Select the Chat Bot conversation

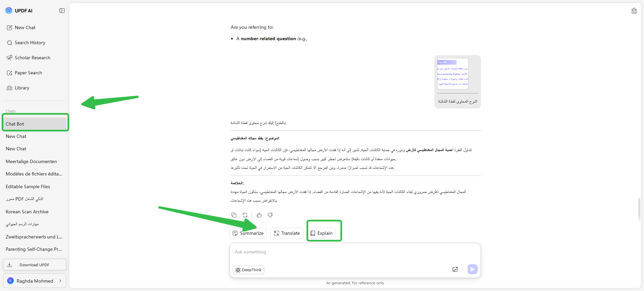(x=35, y=124)
